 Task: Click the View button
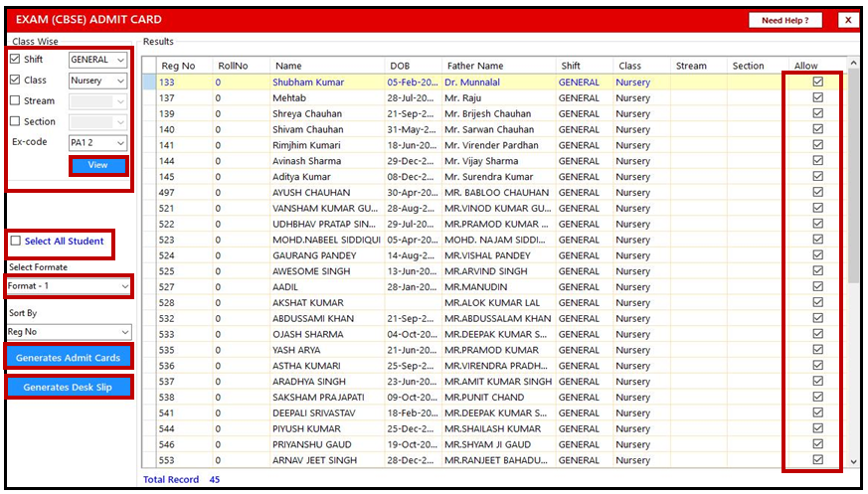(x=98, y=165)
